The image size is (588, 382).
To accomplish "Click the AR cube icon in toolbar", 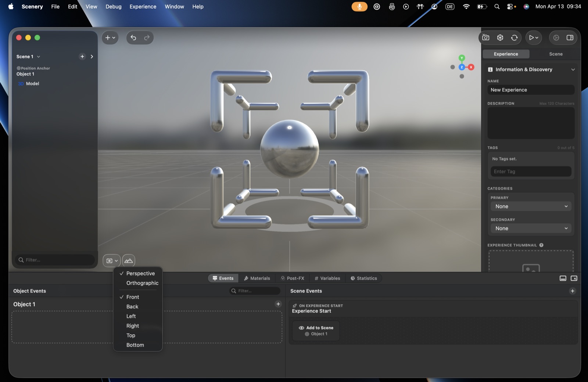I will 500,37.
